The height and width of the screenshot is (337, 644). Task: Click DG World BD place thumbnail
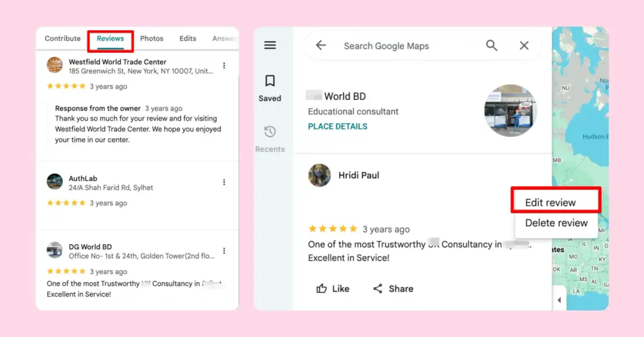click(55, 250)
